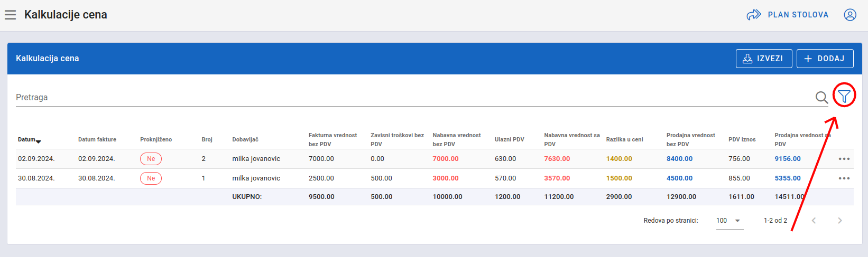Sort by Ulazni PDV column
The image size is (868, 257).
click(510, 139)
